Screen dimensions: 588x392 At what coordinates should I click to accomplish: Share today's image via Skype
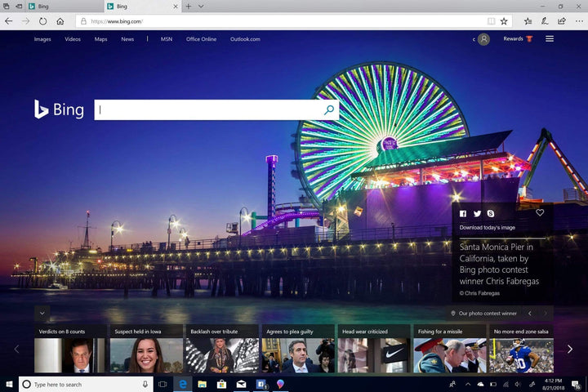(490, 213)
